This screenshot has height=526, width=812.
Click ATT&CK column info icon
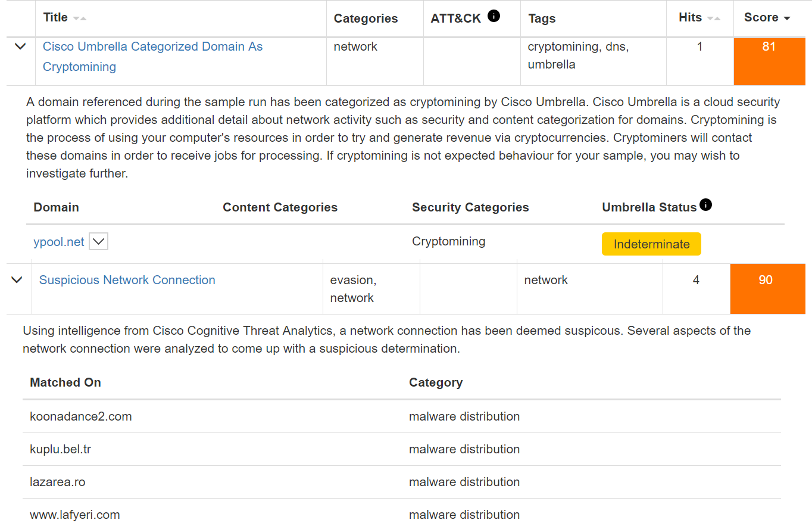pos(494,17)
